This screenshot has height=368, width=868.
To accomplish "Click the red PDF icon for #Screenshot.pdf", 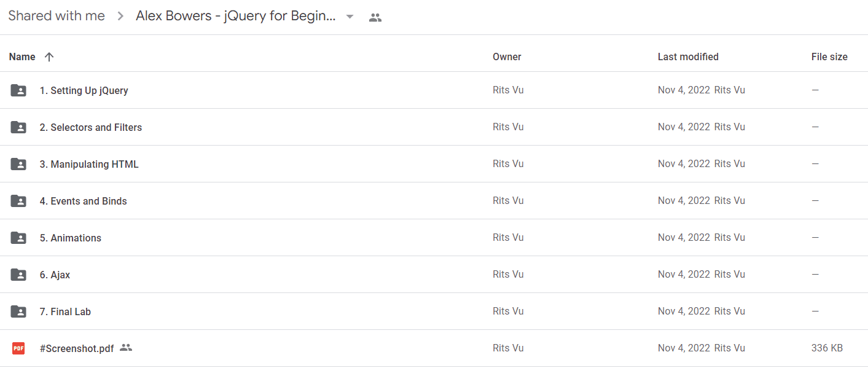I will coord(18,348).
